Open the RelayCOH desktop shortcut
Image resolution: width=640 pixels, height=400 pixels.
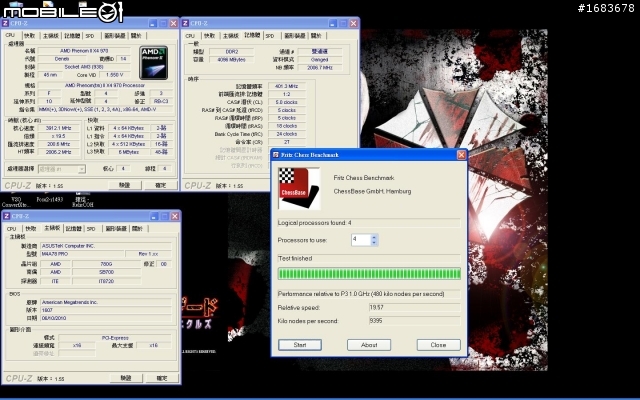[83, 200]
